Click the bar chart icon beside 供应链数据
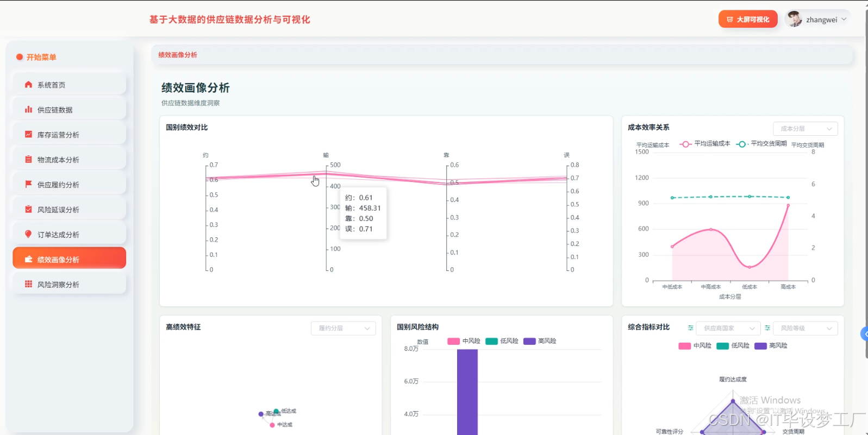The width and height of the screenshot is (868, 435). pyautogui.click(x=28, y=110)
